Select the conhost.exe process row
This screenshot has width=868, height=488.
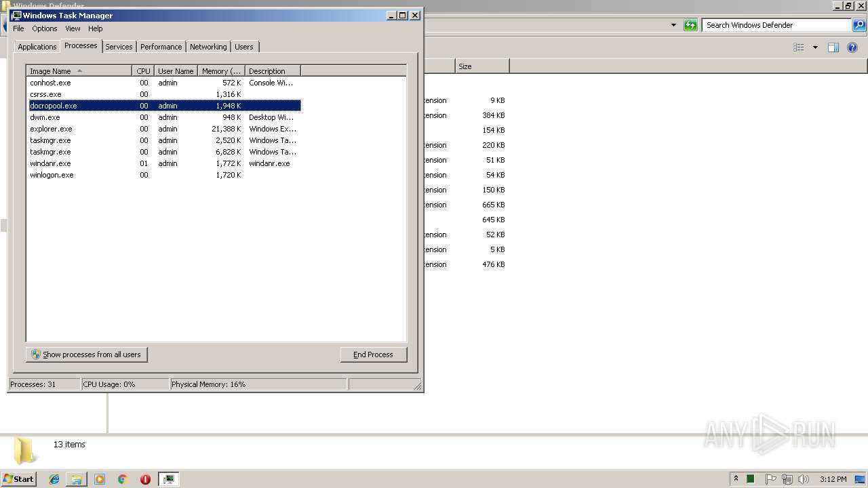click(164, 83)
